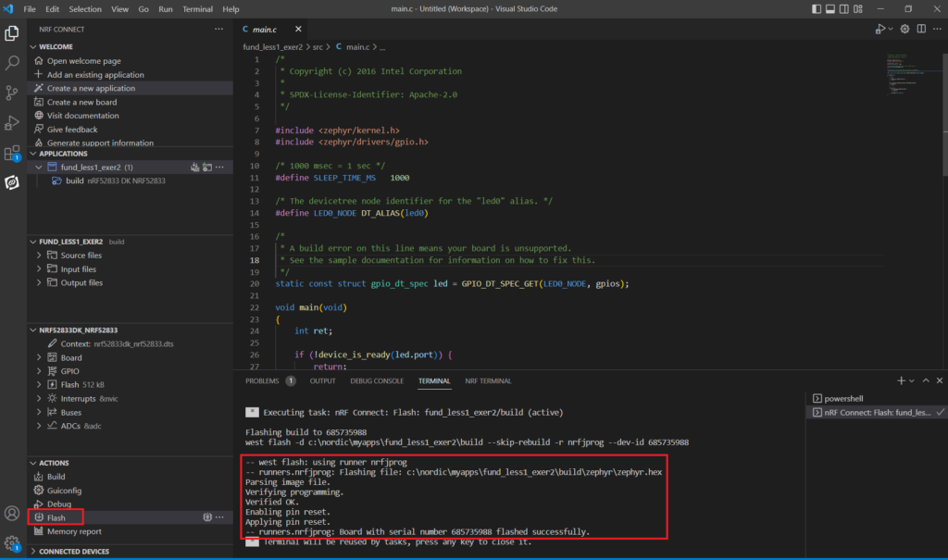Close the bottom panel
Image resolution: width=948 pixels, height=560 pixels.
click(940, 380)
